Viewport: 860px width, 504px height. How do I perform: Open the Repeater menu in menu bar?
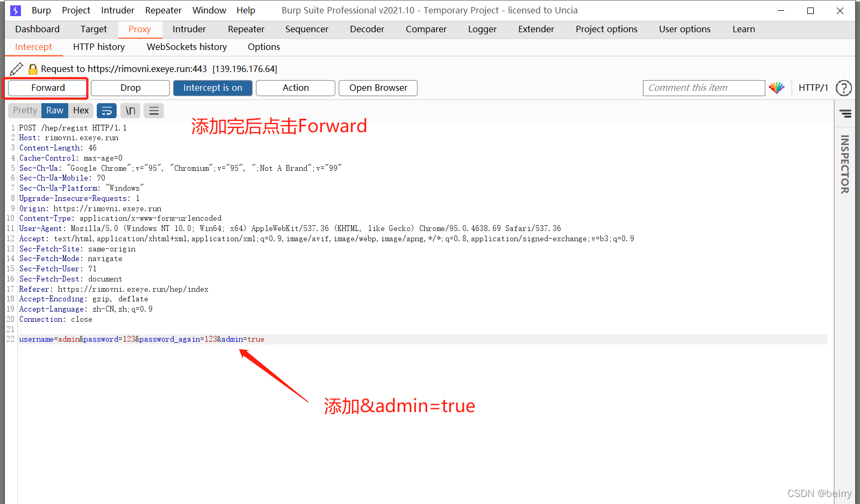(x=163, y=10)
